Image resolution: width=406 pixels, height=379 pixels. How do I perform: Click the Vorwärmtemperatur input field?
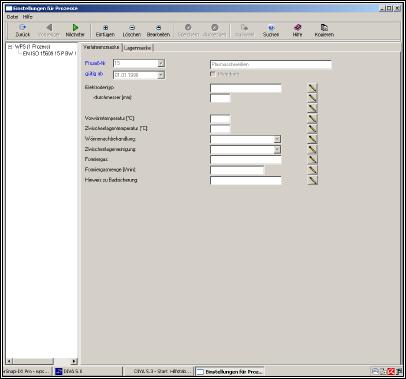pyautogui.click(x=220, y=119)
